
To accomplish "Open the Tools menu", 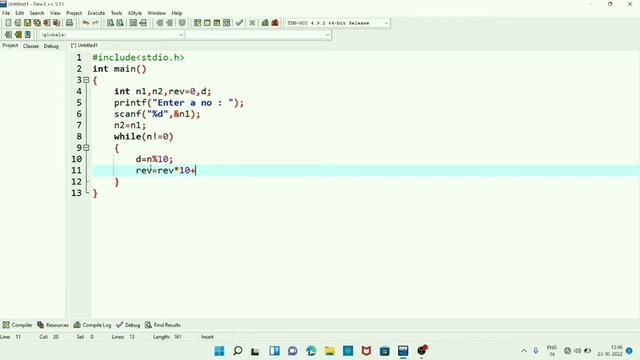I will [x=116, y=13].
